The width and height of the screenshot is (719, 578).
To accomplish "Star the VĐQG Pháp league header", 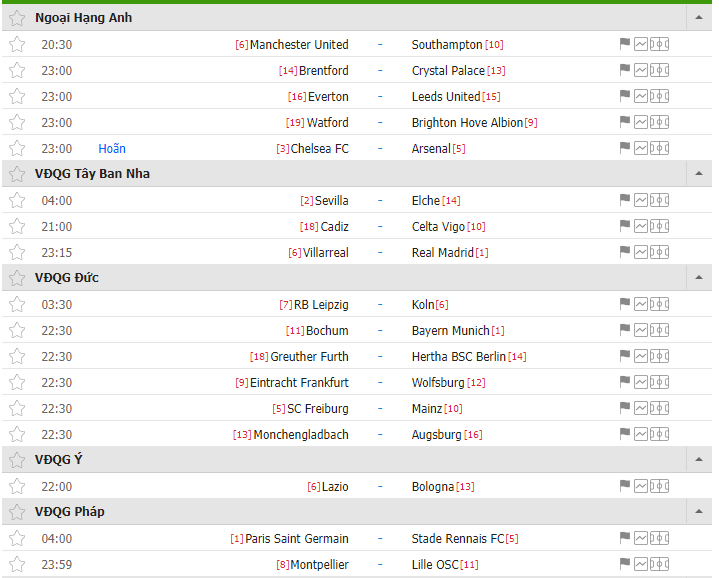I will click(x=17, y=512).
